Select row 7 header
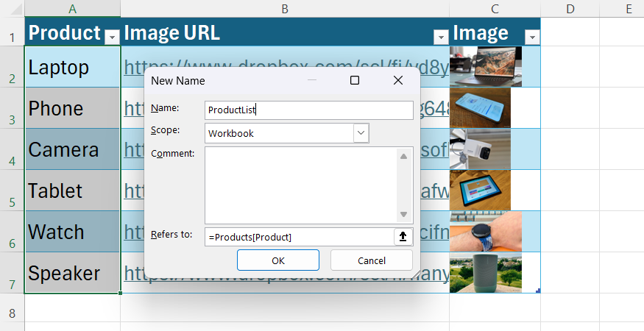Screen dimensions: 644x331 (x=13, y=273)
